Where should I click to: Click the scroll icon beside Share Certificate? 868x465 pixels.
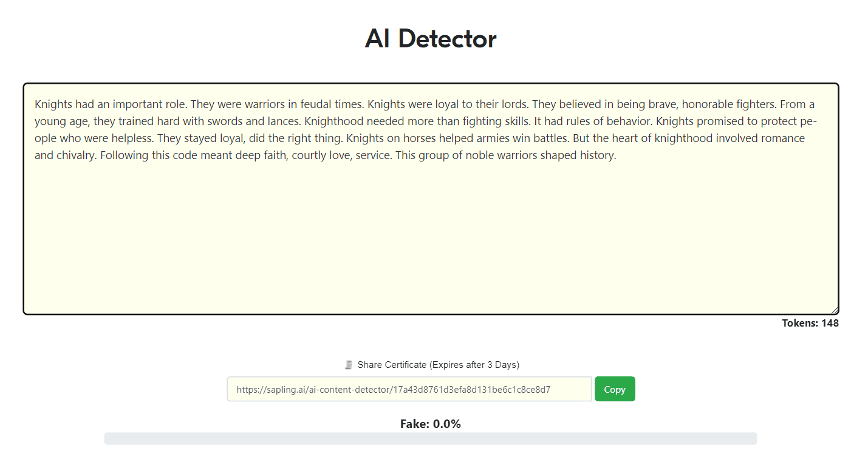[x=349, y=365]
